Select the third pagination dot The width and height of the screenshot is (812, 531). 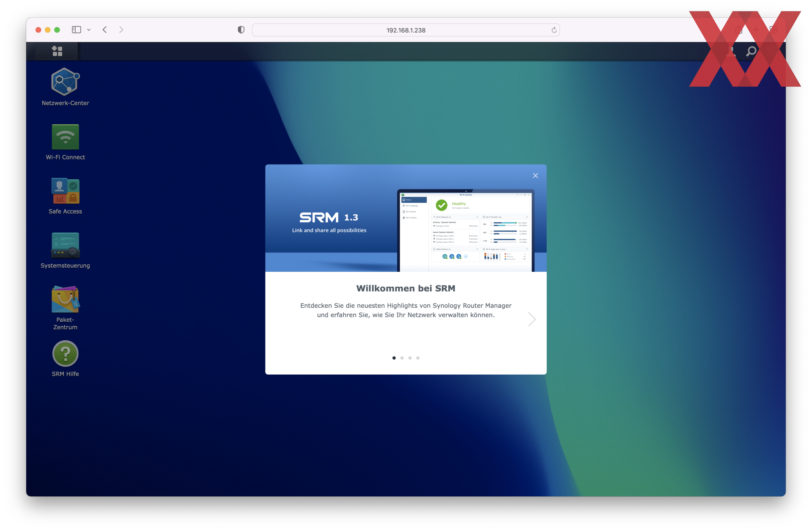click(x=410, y=358)
